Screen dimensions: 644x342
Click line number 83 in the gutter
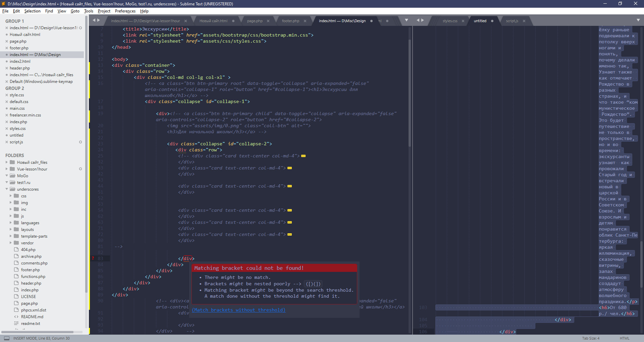tap(100, 258)
